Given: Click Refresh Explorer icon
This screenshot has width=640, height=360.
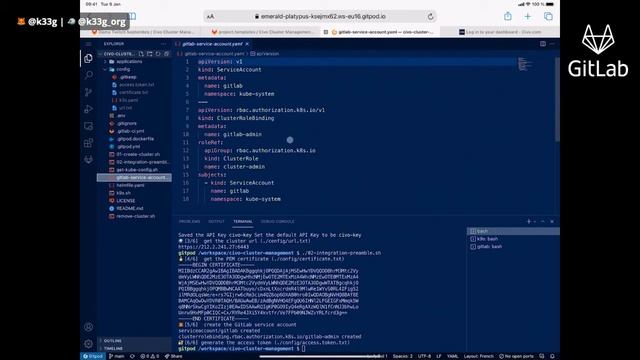Looking at the screenshot, I should 158,54.
